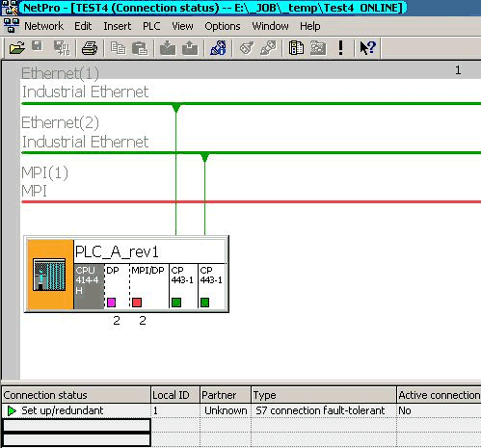The height and width of the screenshot is (448, 481).
Task: Open the Options menu
Action: coord(223,26)
